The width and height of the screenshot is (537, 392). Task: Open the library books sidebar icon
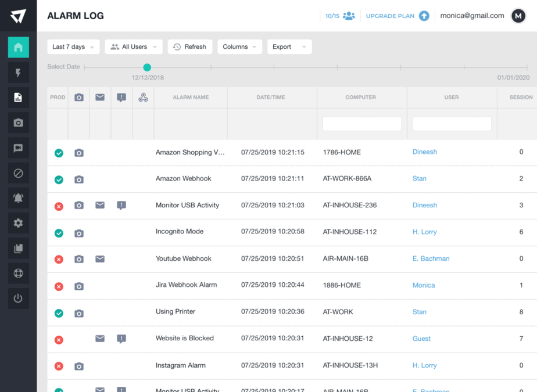tap(18, 248)
